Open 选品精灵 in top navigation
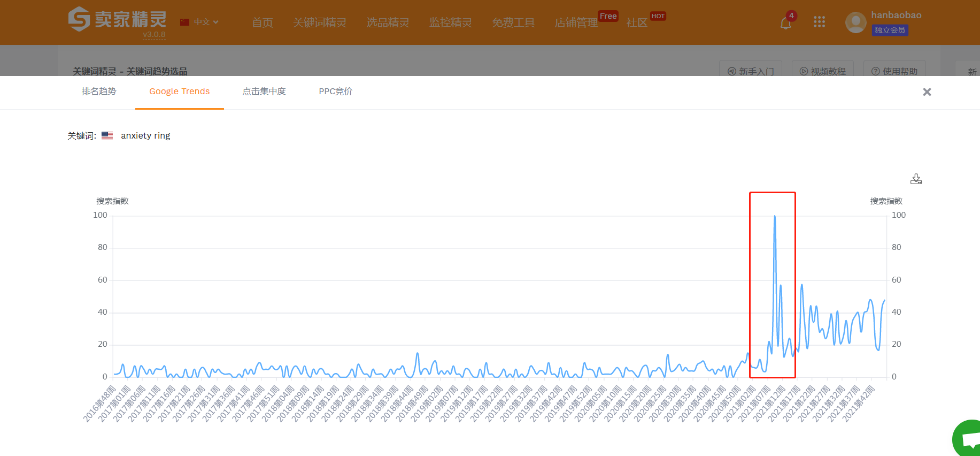Image resolution: width=980 pixels, height=456 pixels. 388,22
